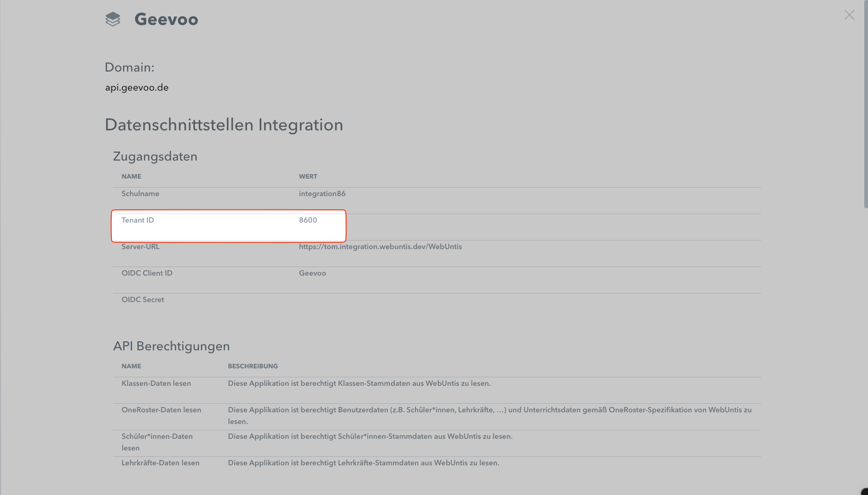The width and height of the screenshot is (868, 495).
Task: Click the OIDC Client ID label
Action: tap(147, 273)
